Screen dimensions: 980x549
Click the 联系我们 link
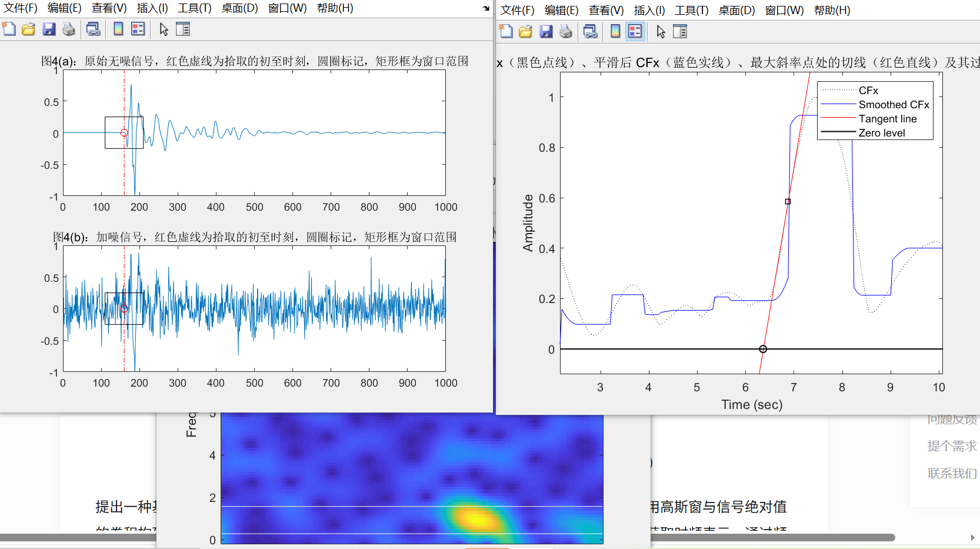point(952,473)
